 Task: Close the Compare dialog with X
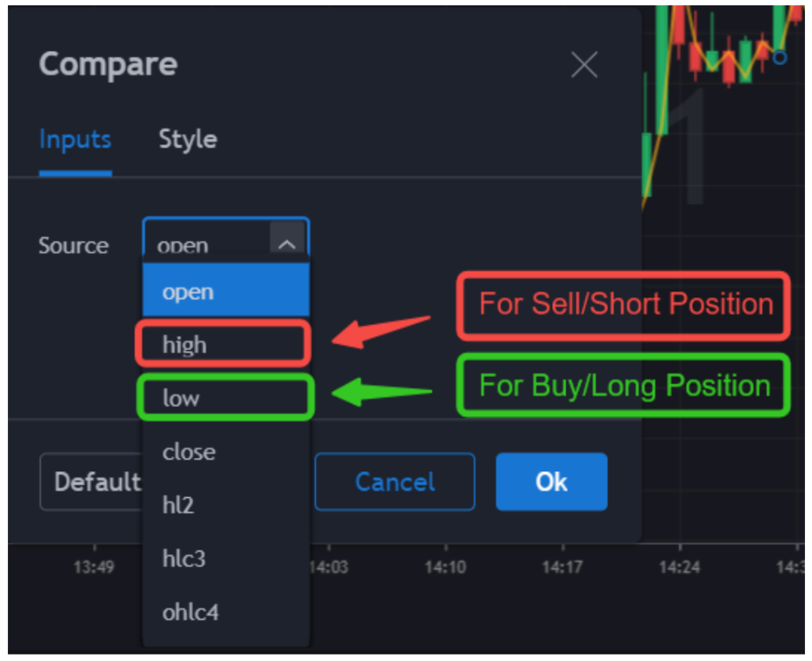click(584, 64)
